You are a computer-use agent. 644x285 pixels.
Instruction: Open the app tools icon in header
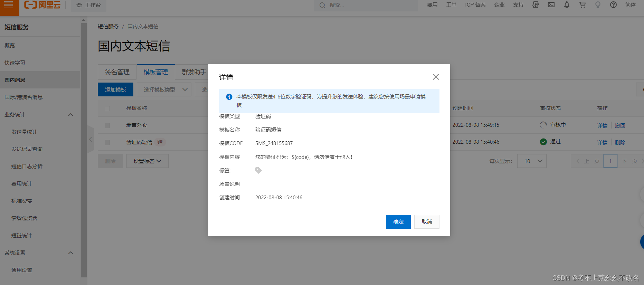tap(536, 5)
